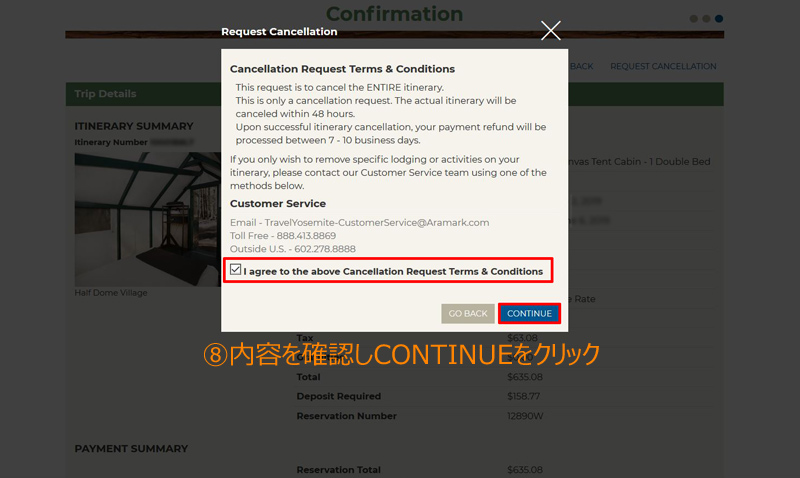Click the Confirmation page title
Screen dimensions: 800x478
[x=394, y=14]
